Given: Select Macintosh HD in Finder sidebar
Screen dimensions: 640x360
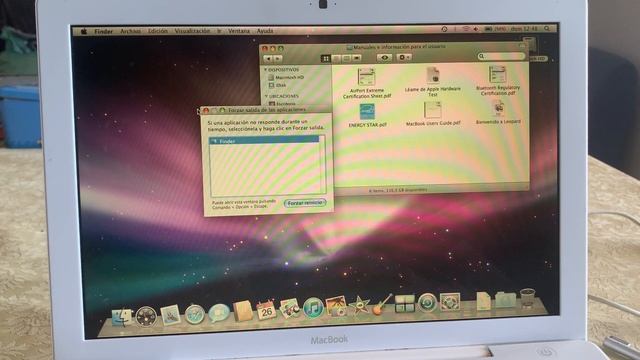Looking at the screenshot, I should tap(286, 78).
